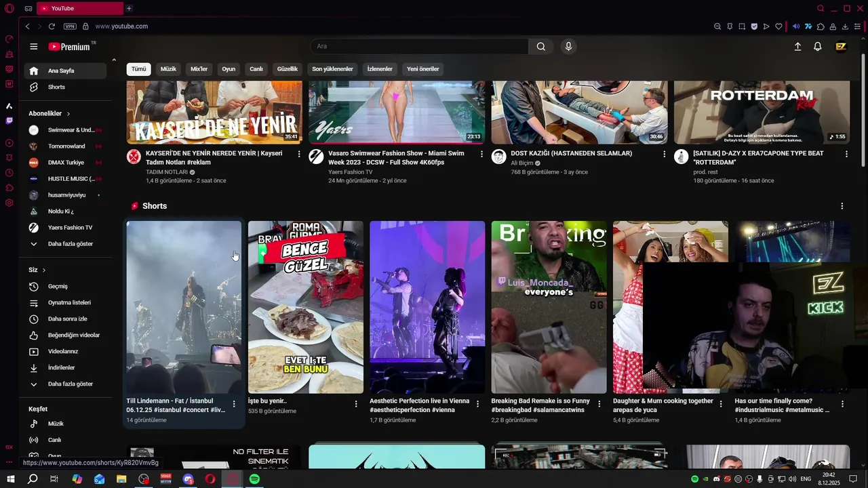Open taskbar search icon
Image resolution: width=868 pixels, height=488 pixels.
tap(33, 479)
